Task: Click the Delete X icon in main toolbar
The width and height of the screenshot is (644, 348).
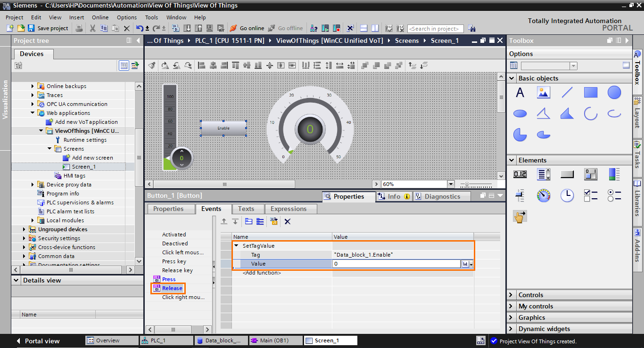Action: click(x=127, y=28)
